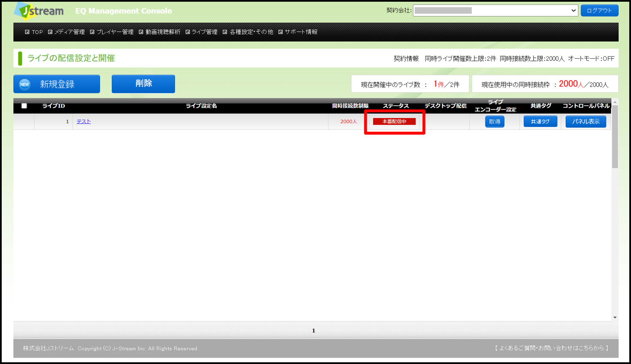Click the ライブの配信設定と開催 page title
This screenshot has width=631, height=364.
coord(71,58)
